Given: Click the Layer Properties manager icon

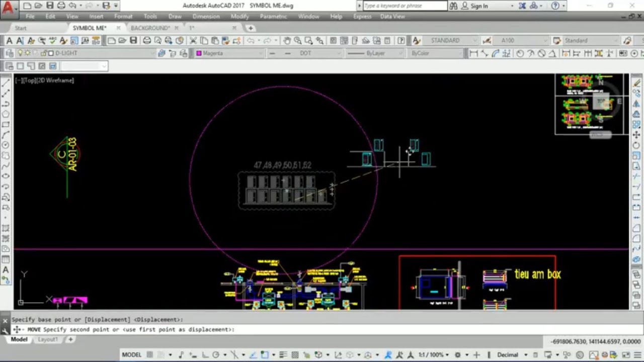Looking at the screenshot, I should click(x=10, y=53).
